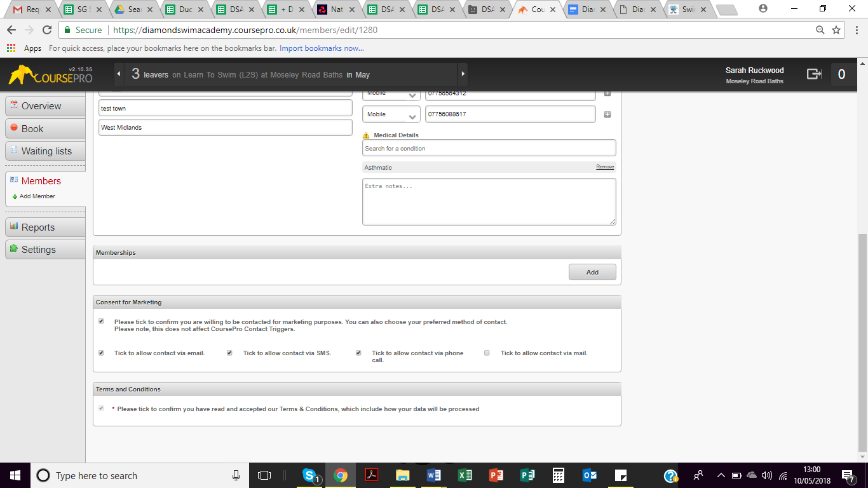This screenshot has height=488, width=868.
Task: Click the Add Member link
Action: point(37,196)
